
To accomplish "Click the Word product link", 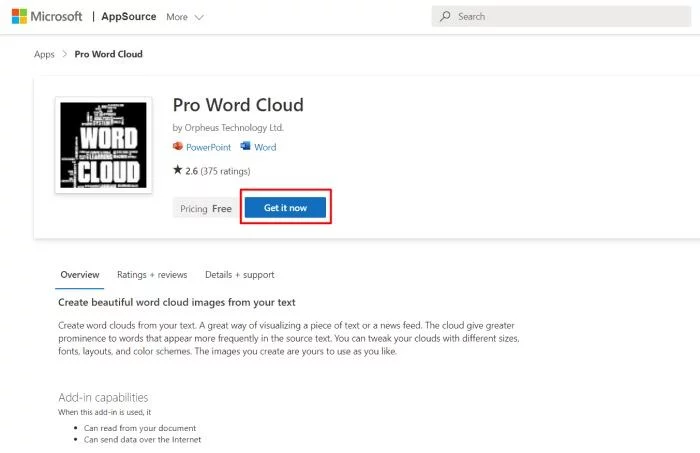I will point(265,147).
